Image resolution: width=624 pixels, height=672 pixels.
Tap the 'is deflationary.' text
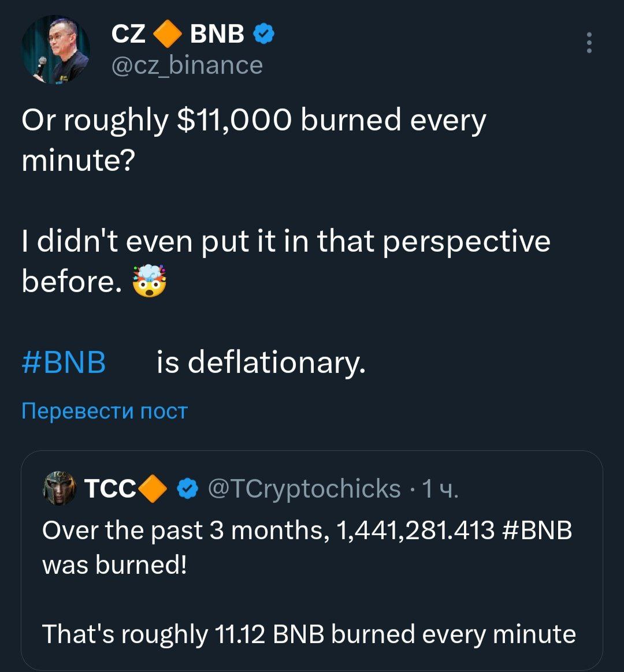pyautogui.click(x=261, y=363)
